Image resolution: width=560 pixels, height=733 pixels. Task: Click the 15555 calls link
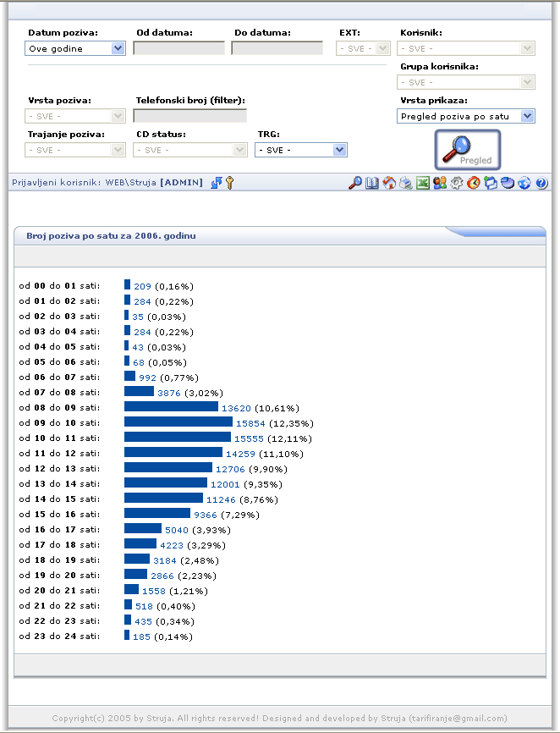(249, 438)
